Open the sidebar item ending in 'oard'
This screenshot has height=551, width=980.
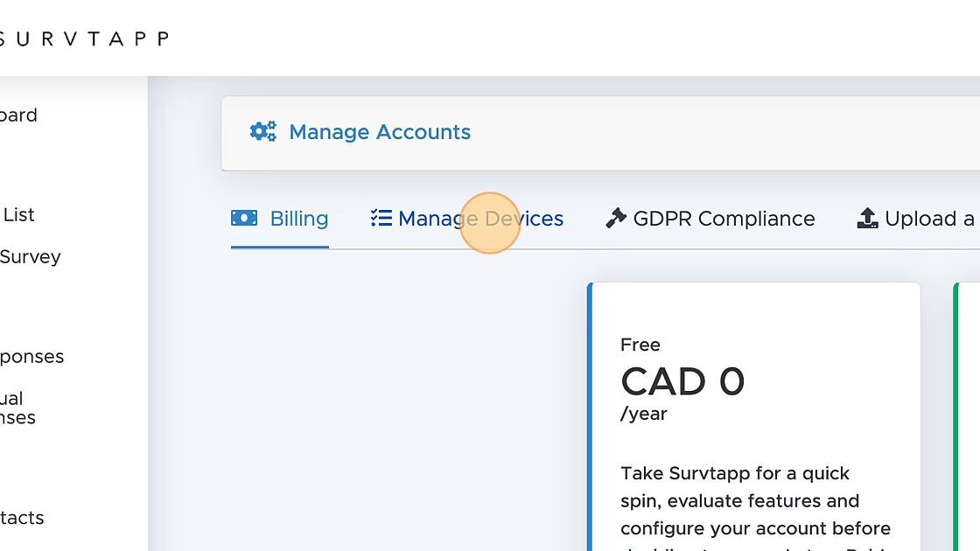tap(18, 115)
